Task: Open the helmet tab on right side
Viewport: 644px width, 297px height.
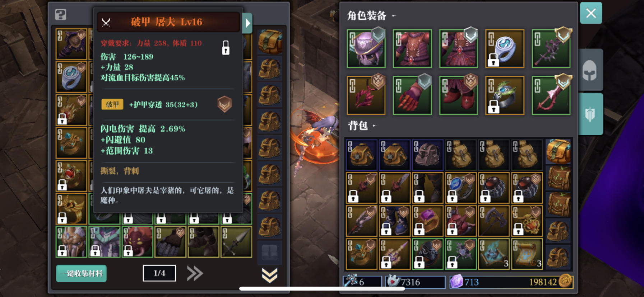Action: tap(590, 70)
